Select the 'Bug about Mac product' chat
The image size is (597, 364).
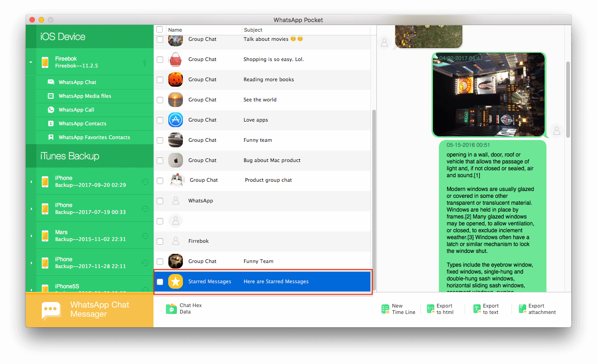pyautogui.click(x=262, y=160)
